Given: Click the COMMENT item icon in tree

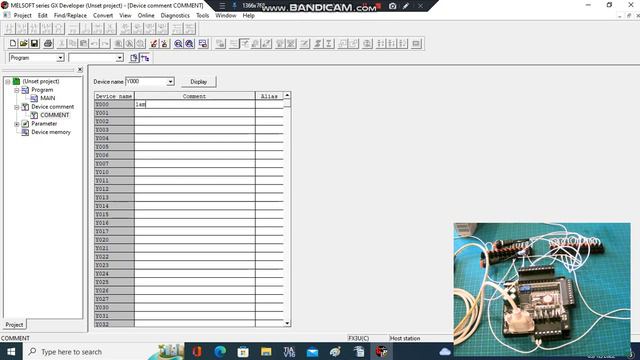Looking at the screenshot, I should [x=34, y=115].
